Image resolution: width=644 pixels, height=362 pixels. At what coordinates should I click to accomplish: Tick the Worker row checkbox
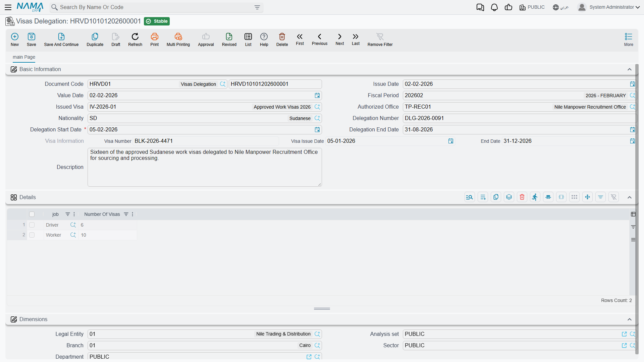32,235
